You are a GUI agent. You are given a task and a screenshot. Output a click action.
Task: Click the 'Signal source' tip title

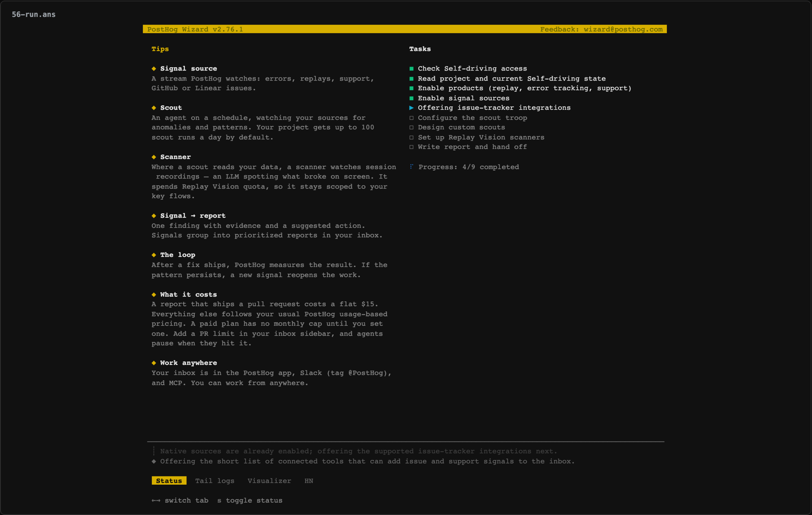pos(189,69)
